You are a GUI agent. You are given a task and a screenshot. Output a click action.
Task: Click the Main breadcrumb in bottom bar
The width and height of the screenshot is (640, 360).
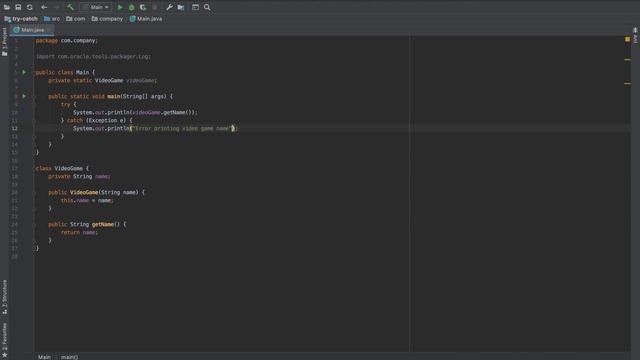(44, 357)
